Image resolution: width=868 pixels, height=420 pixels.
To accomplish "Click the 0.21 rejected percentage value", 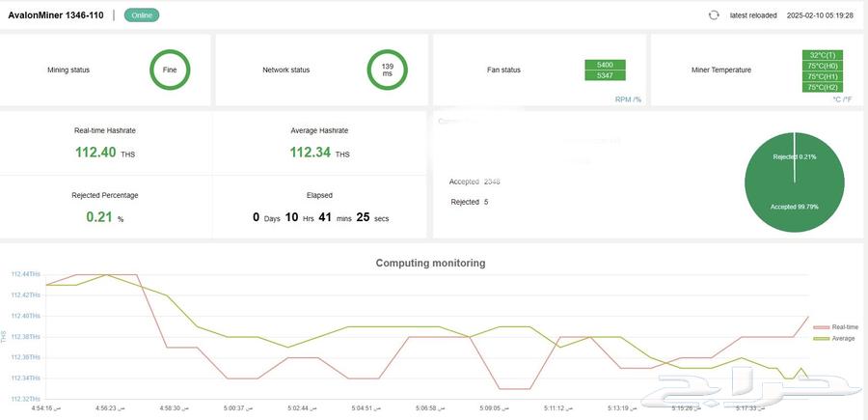I will coord(99,217).
